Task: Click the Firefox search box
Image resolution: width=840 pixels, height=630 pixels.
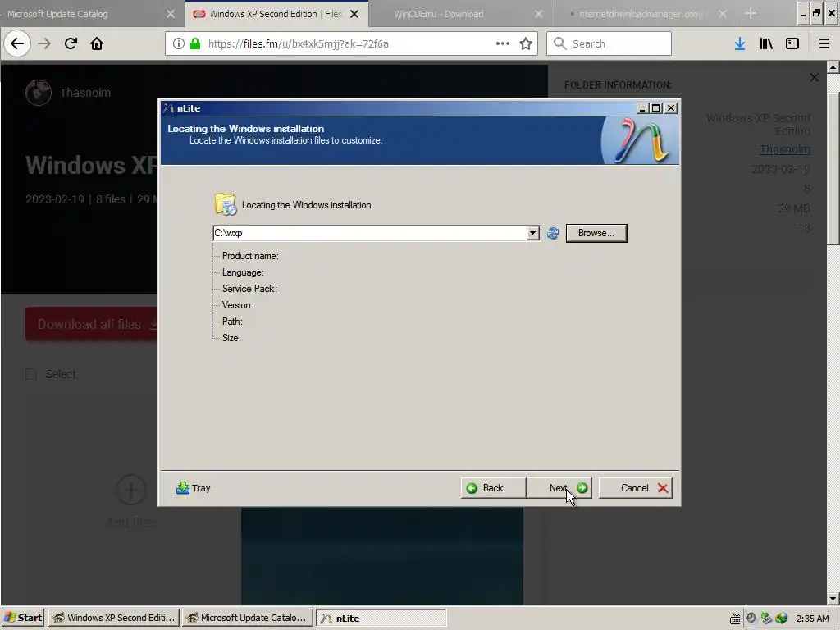Action: (x=609, y=43)
